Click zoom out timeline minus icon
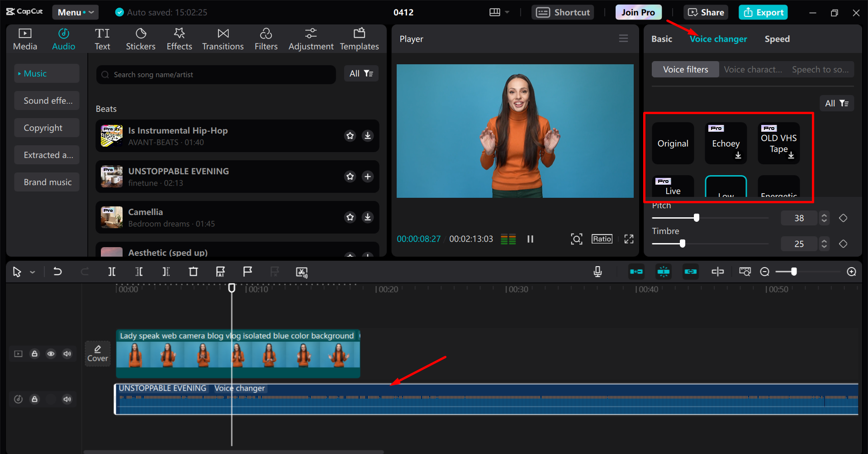Image resolution: width=868 pixels, height=454 pixels. click(x=764, y=272)
